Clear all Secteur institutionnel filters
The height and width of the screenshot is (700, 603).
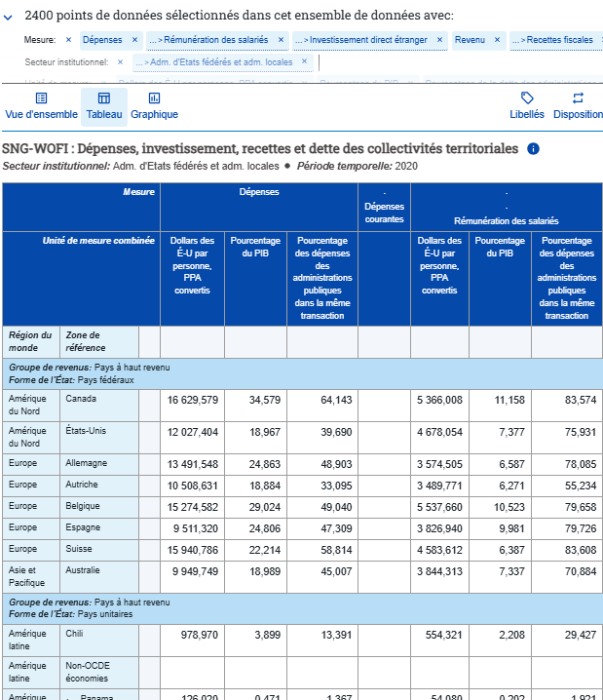click(x=121, y=62)
